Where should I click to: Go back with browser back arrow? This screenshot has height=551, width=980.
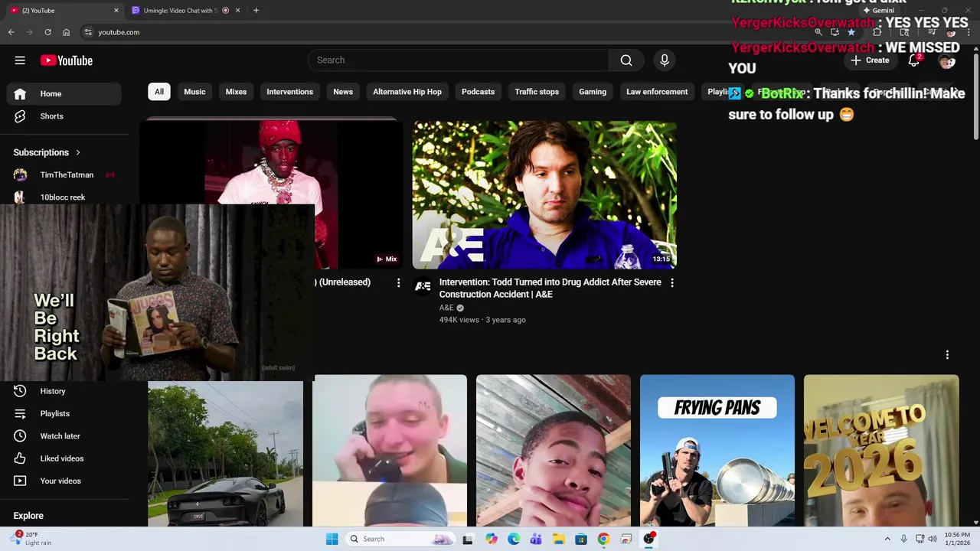(11, 32)
